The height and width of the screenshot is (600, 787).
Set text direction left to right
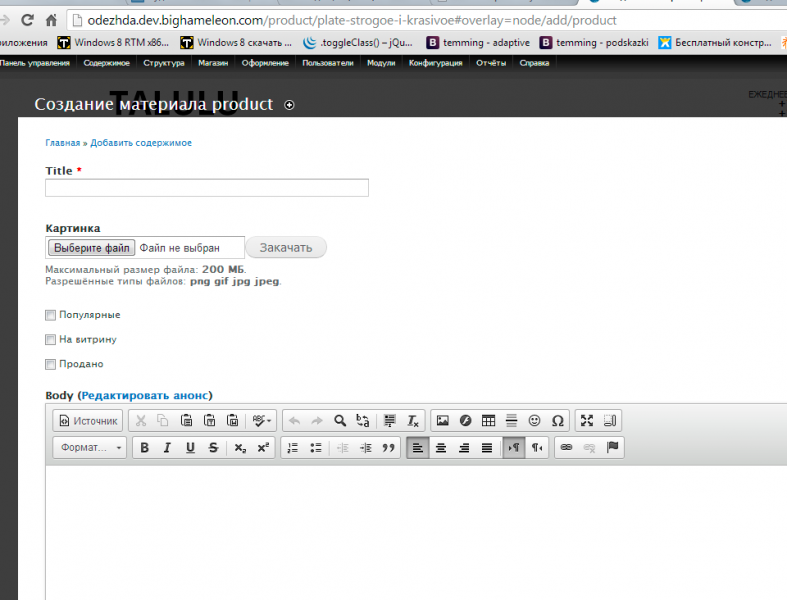point(514,447)
